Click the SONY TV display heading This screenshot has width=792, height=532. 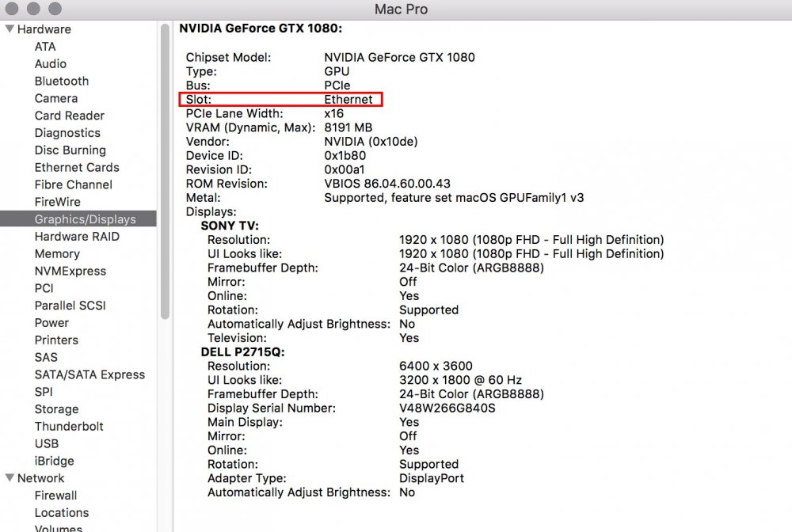coord(230,226)
